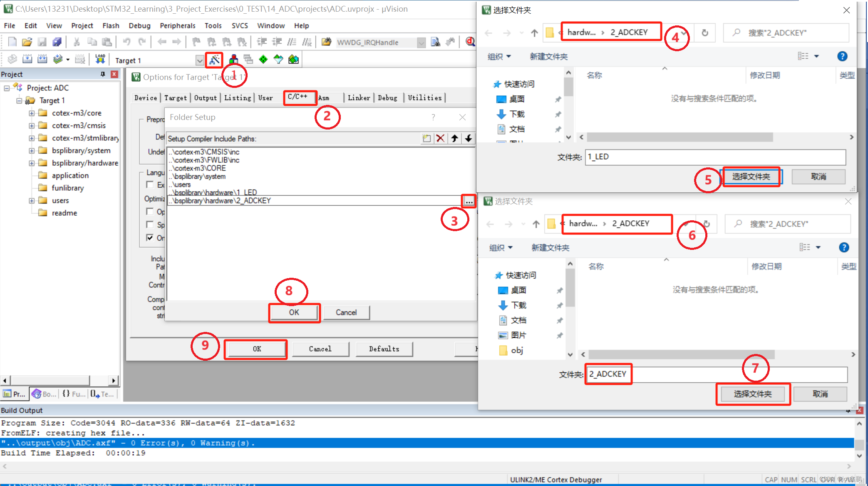Click the delete path icon in include paths
The image size is (868, 486).
pyautogui.click(x=441, y=138)
